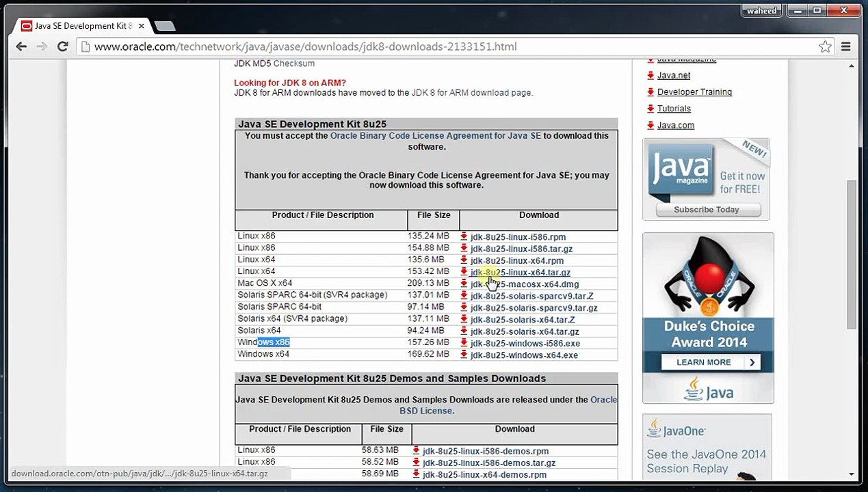The height and width of the screenshot is (492, 868).
Task: Click download arrow icon for jdk-8u25-linux-x64-demos.rpm
Action: click(416, 474)
